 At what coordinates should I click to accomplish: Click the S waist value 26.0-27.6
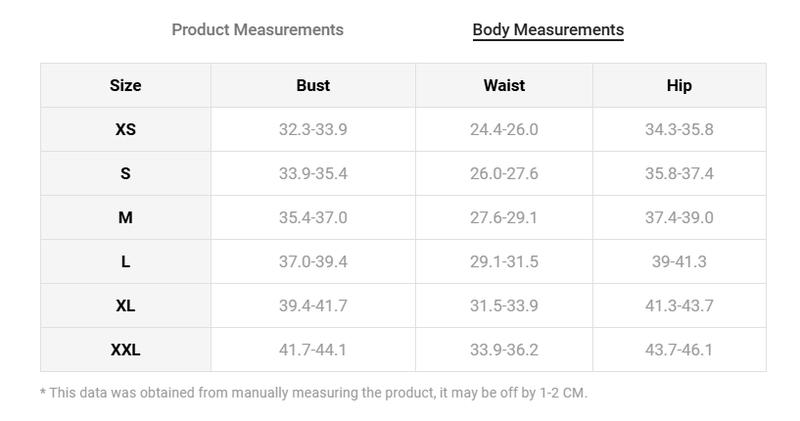(504, 174)
